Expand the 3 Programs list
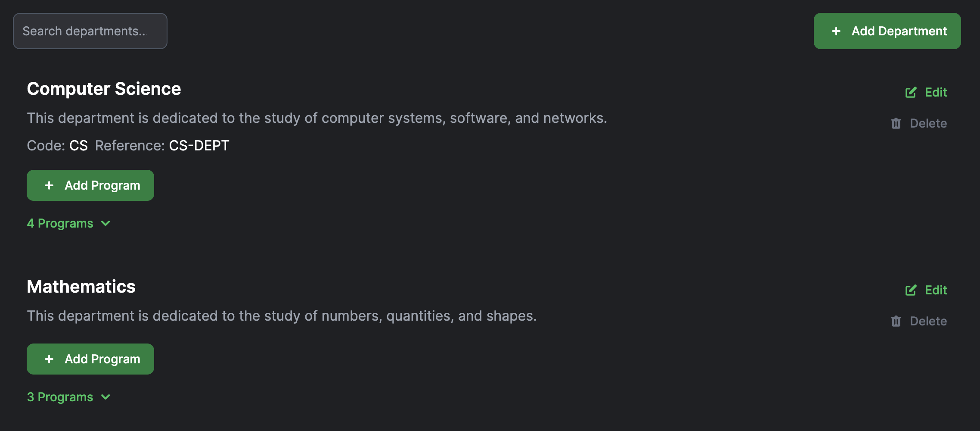 tap(69, 397)
